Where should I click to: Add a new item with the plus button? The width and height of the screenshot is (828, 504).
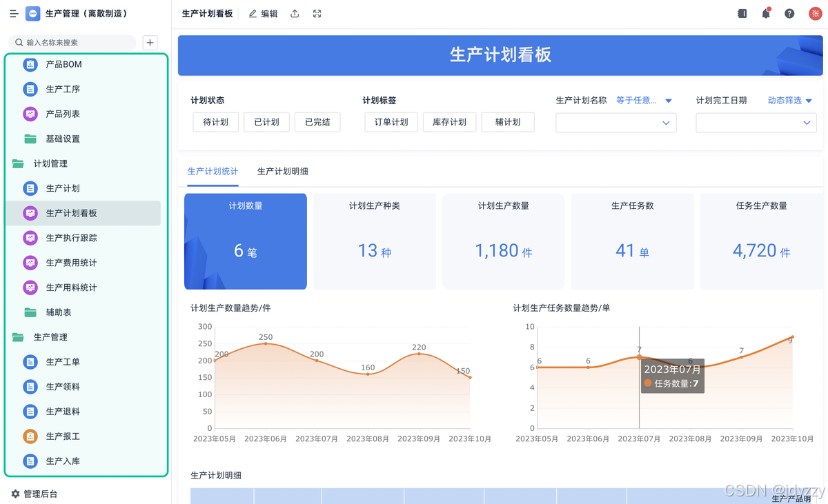coord(150,43)
